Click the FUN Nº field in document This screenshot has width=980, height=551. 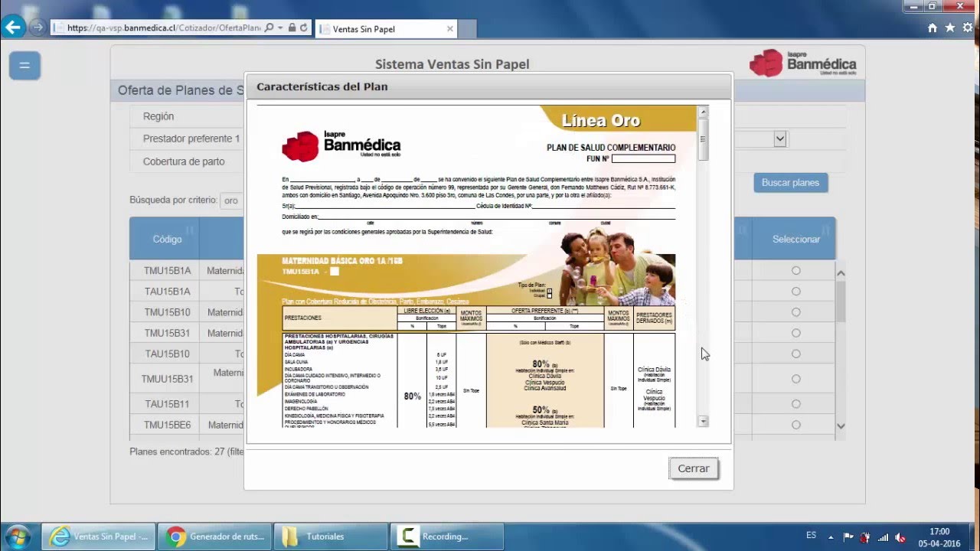pos(643,158)
